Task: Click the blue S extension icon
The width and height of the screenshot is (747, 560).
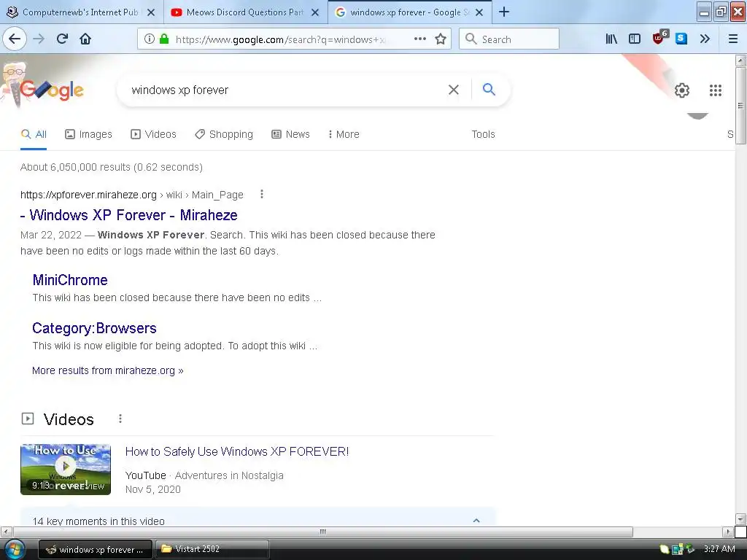Action: pyautogui.click(x=681, y=39)
